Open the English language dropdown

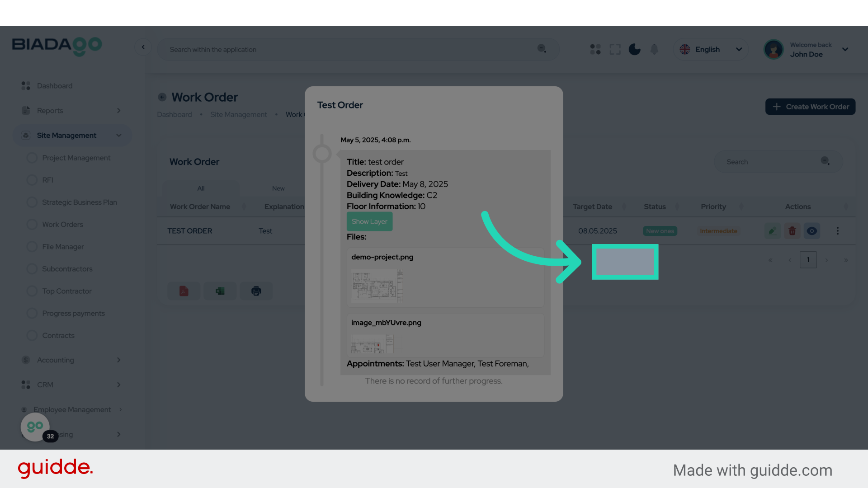(x=711, y=49)
